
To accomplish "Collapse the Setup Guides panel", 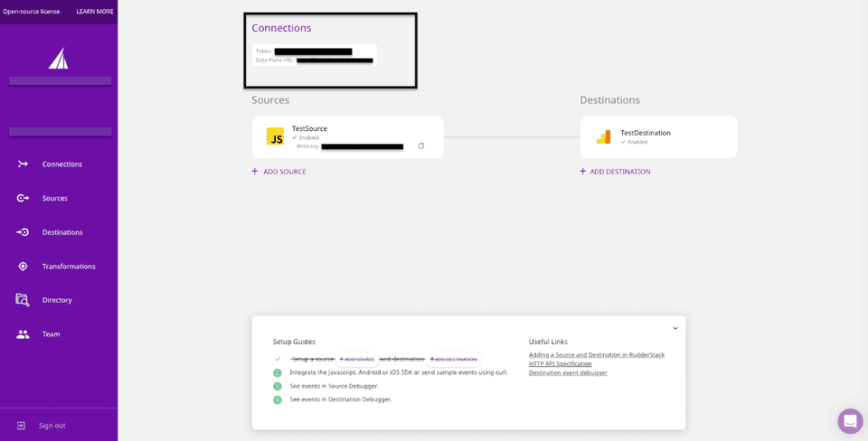I will click(x=675, y=328).
